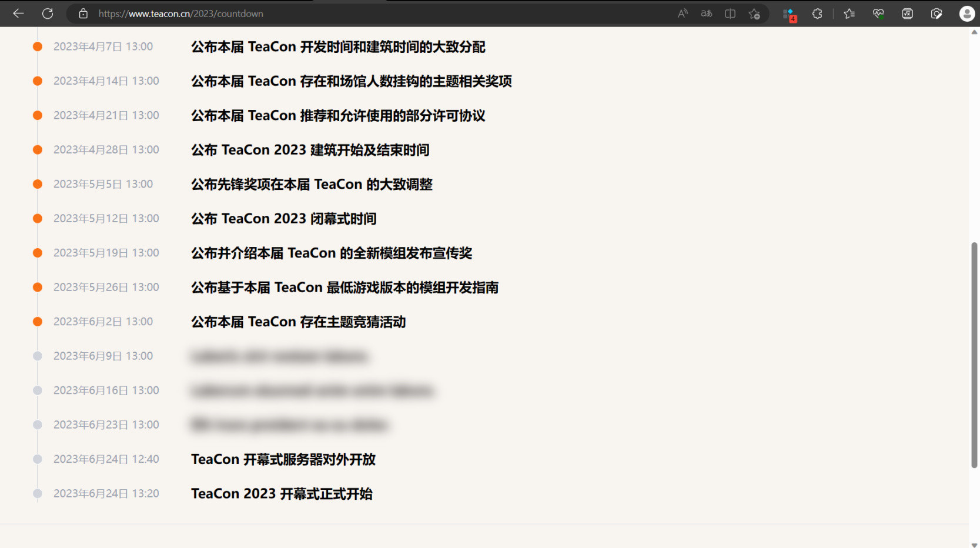Click the scrollbar down arrow
The height and width of the screenshot is (548, 980).
click(974, 544)
